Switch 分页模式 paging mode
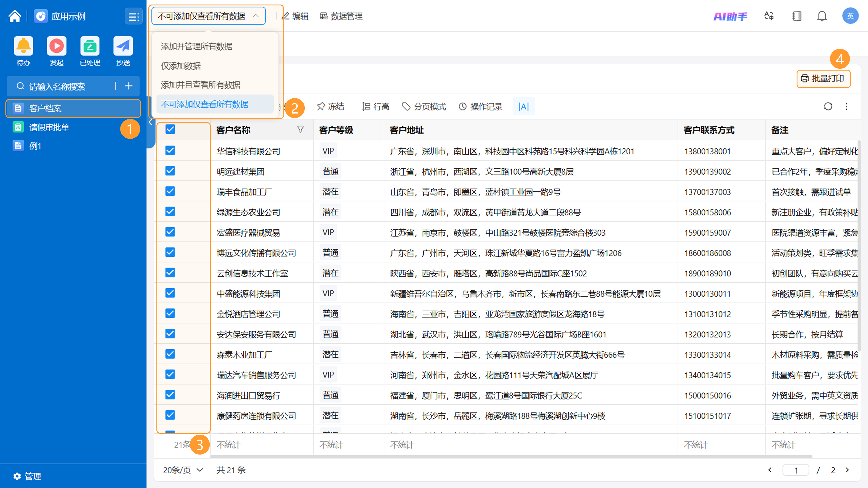This screenshot has width=868, height=488. coord(424,107)
